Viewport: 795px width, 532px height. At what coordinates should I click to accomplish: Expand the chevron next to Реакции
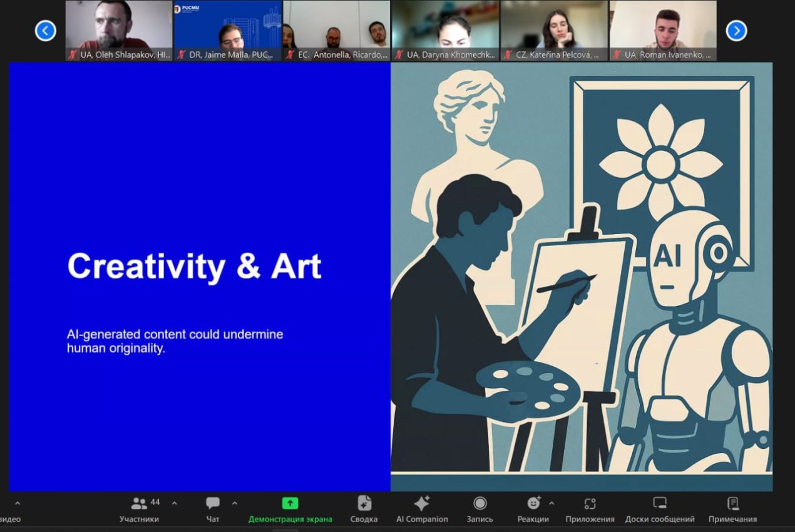point(551,503)
